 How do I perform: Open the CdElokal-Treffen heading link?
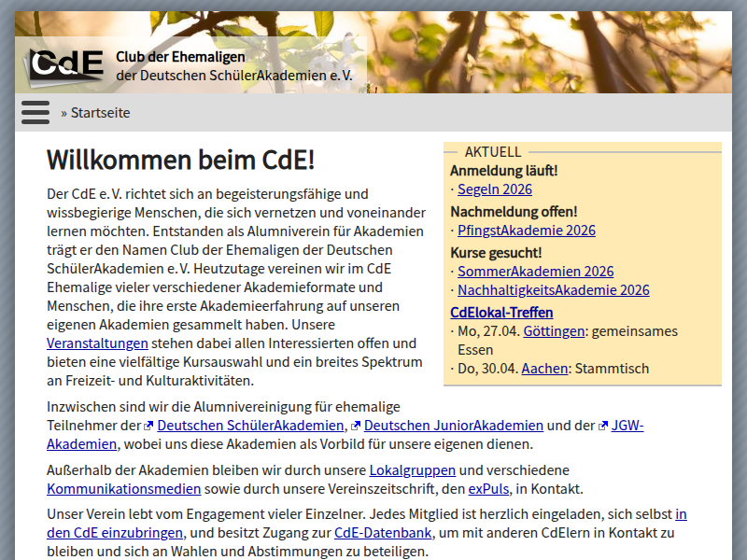(x=501, y=313)
